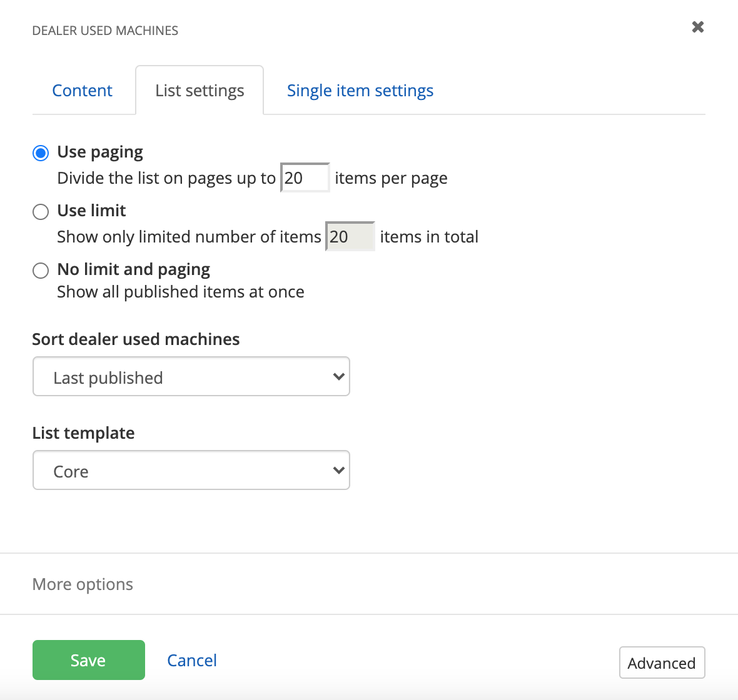The width and height of the screenshot is (738, 700).
Task: Open the Single item settings tab
Action: pyautogui.click(x=360, y=91)
